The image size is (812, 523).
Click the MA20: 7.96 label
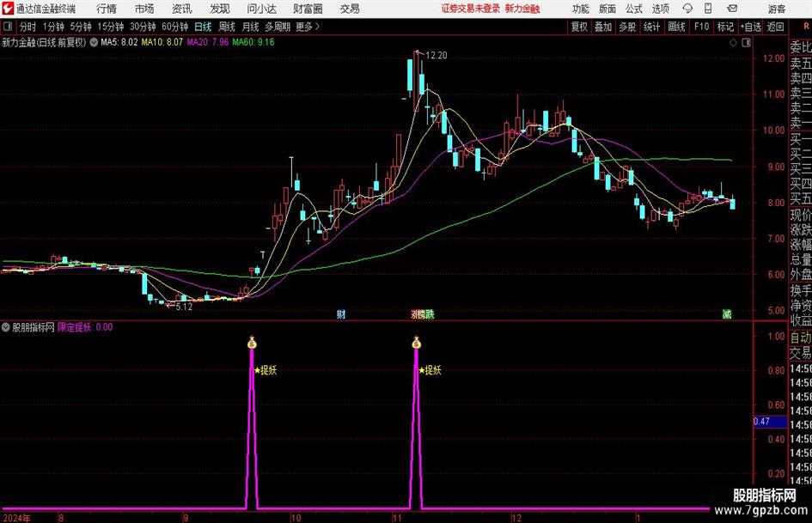tap(208, 42)
